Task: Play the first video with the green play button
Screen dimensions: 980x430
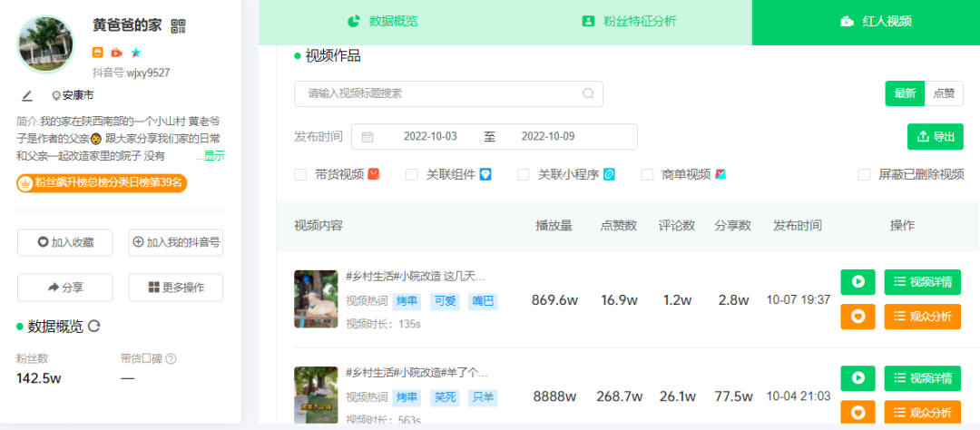Action: 857,282
